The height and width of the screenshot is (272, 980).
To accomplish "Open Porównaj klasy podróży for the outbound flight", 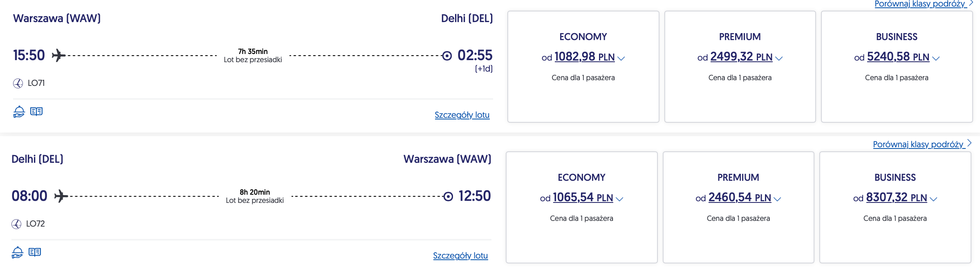I will click(x=920, y=4).
